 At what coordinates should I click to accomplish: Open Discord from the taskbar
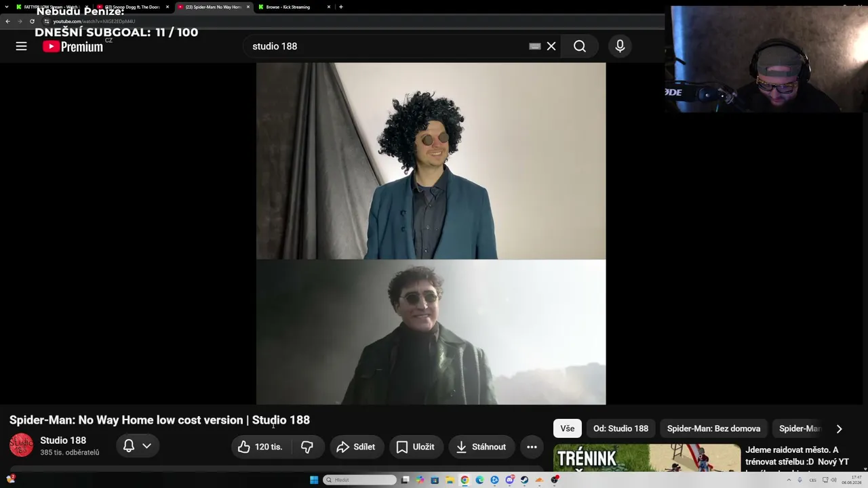click(509, 480)
